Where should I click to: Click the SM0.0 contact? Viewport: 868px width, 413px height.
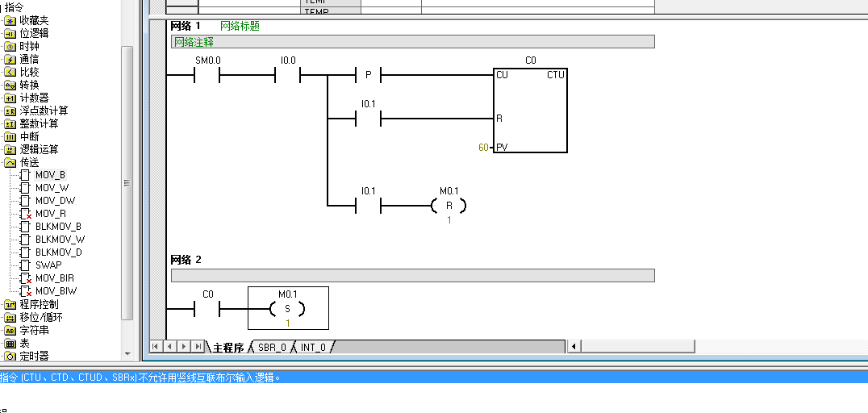point(207,76)
